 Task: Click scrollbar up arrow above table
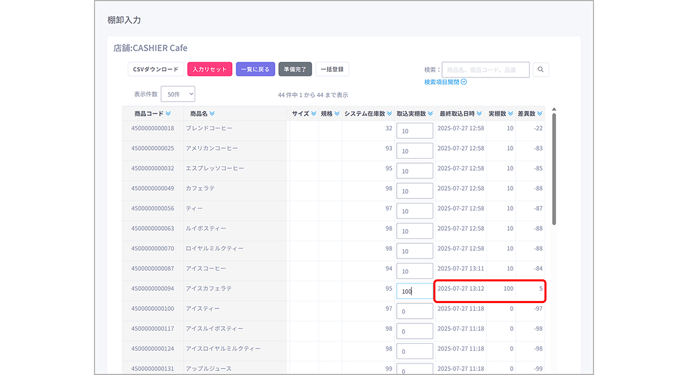point(554,109)
